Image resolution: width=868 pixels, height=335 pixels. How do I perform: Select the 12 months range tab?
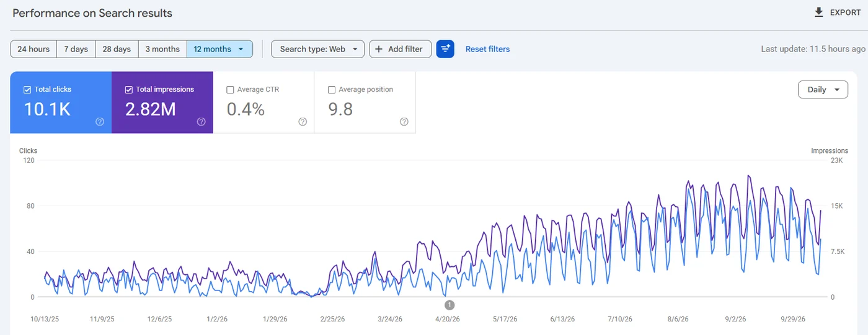pyautogui.click(x=219, y=49)
